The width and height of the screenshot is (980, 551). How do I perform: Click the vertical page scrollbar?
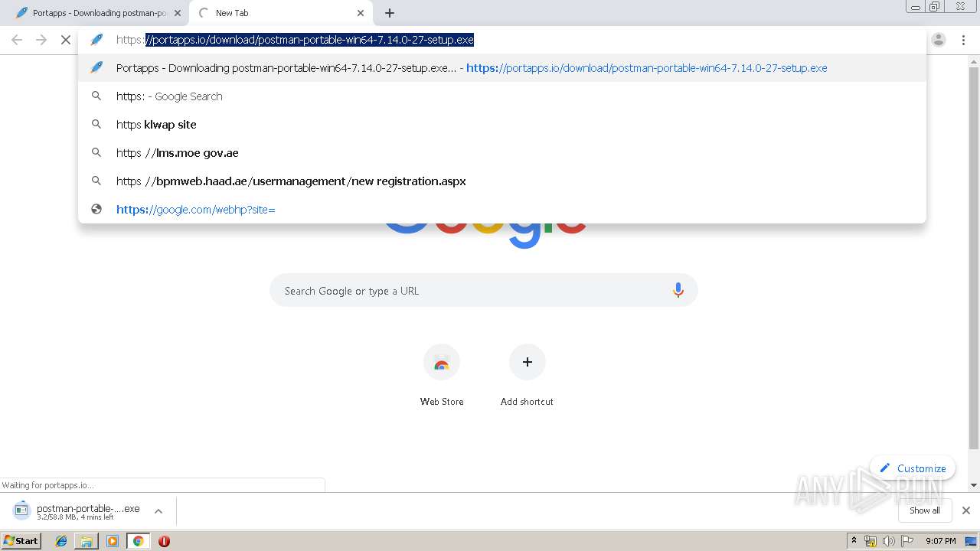pos(974,257)
